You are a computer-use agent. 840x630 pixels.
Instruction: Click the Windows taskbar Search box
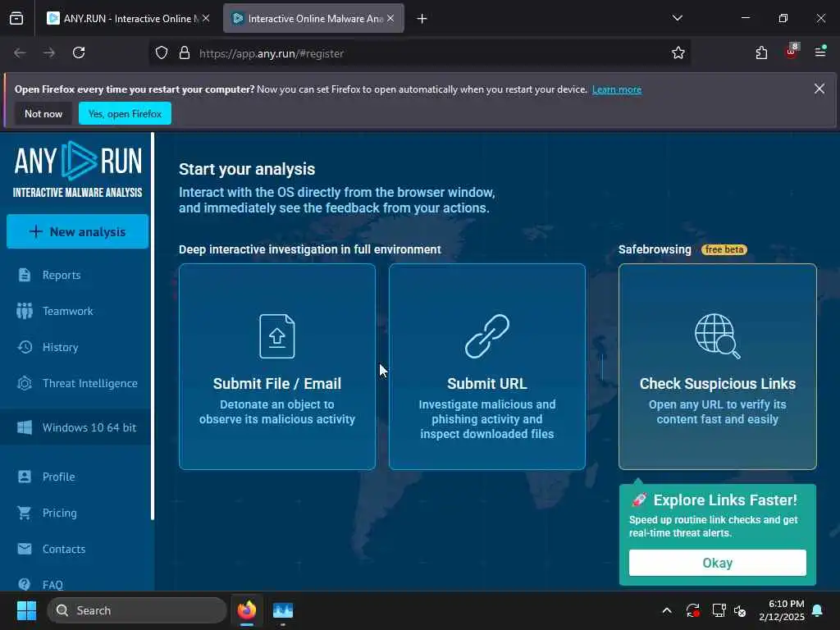click(137, 610)
